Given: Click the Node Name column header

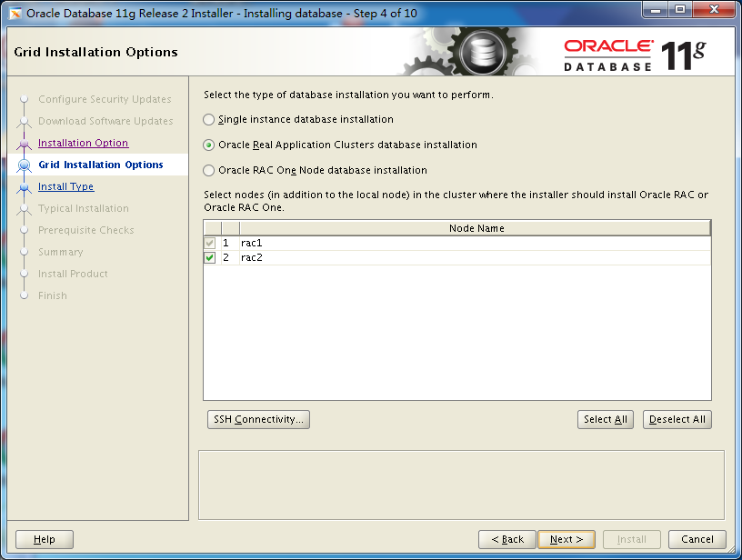Looking at the screenshot, I should point(476,227).
